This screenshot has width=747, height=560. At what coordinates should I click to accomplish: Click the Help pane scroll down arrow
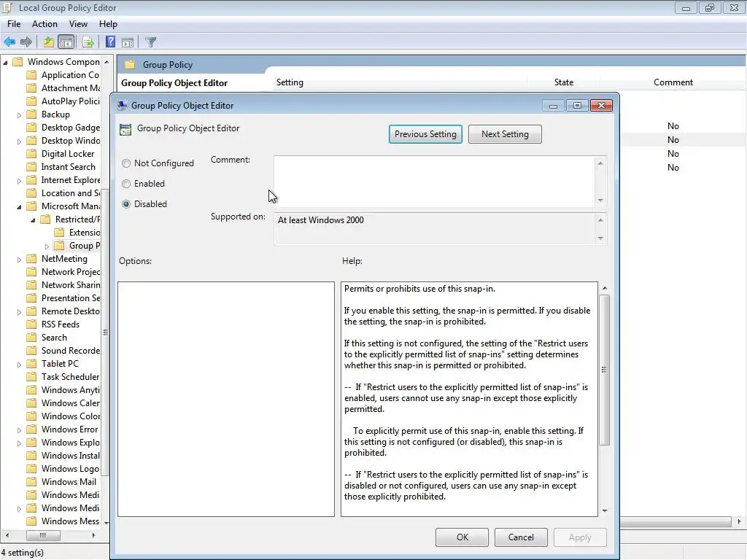pos(605,511)
